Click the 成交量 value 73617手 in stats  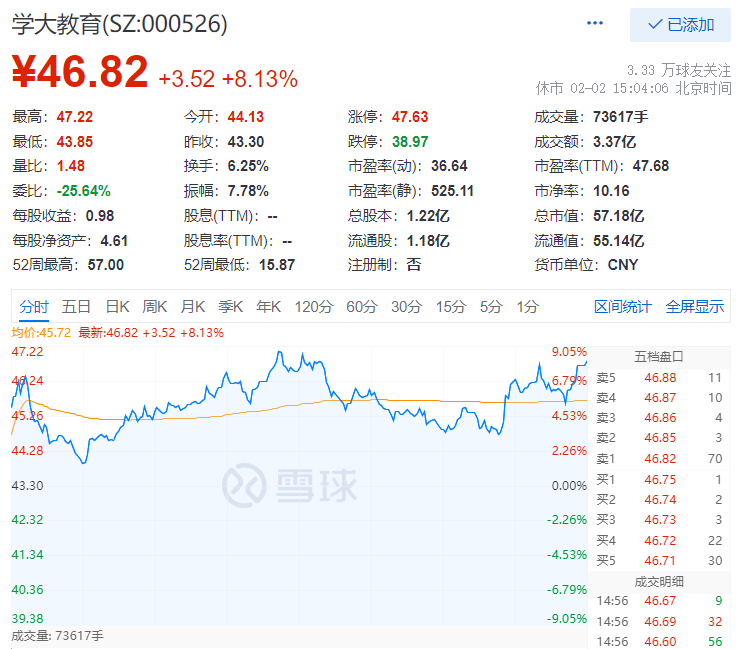620,117
